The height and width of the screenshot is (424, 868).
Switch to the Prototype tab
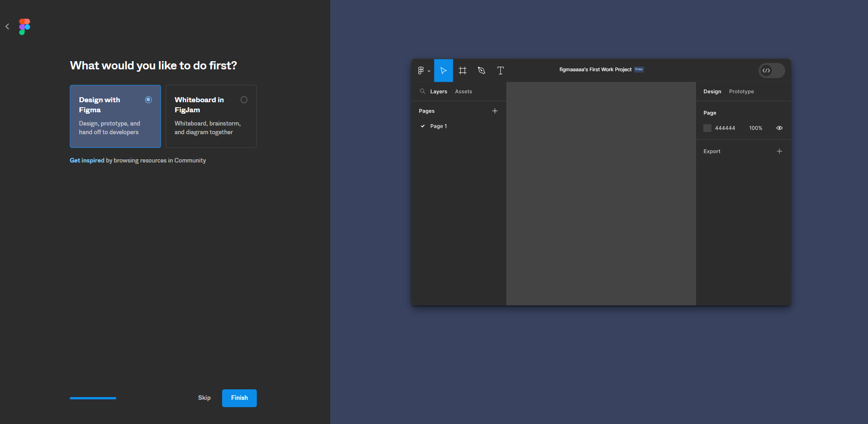pos(741,92)
